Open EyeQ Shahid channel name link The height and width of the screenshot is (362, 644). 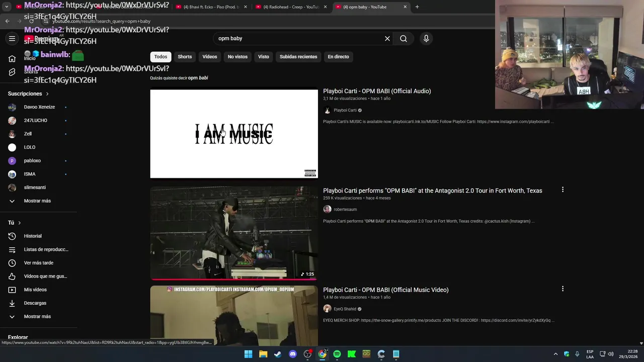pyautogui.click(x=345, y=309)
